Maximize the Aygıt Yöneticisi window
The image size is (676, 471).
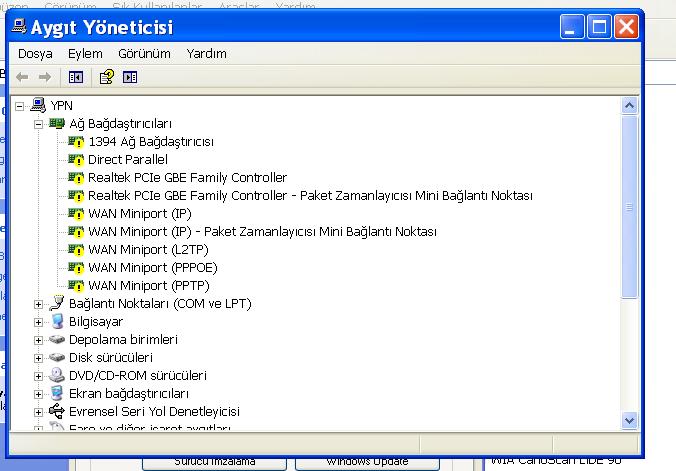599,27
